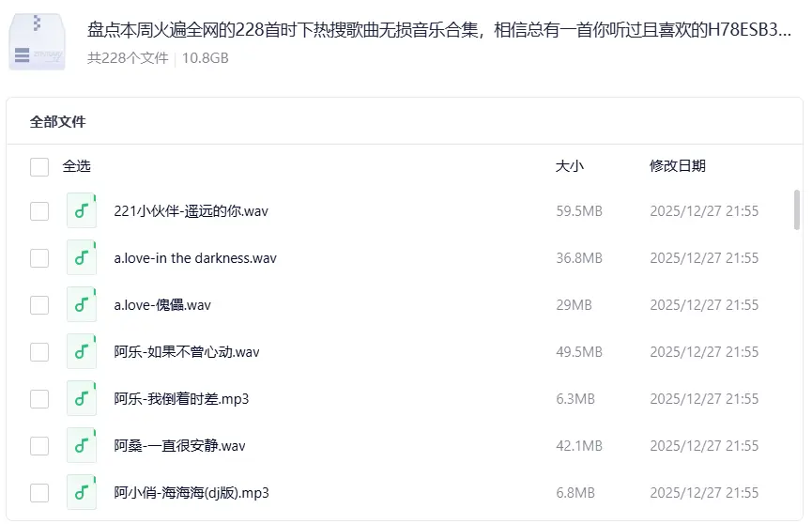The height and width of the screenshot is (524, 812).
Task: Open file 221小伙伴-遥远的你.wav
Action: point(192,211)
